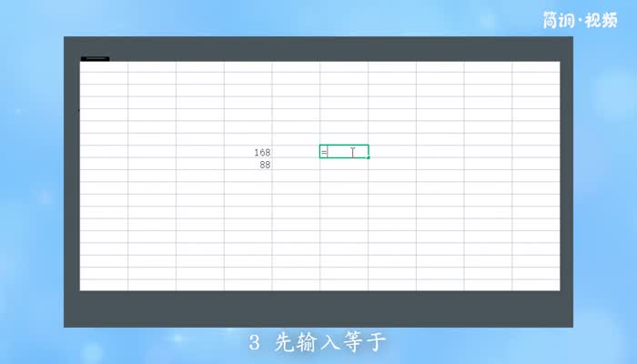This screenshot has height=364, width=637.
Task: Select the empty cell between 168 and active cell
Action: pos(296,152)
